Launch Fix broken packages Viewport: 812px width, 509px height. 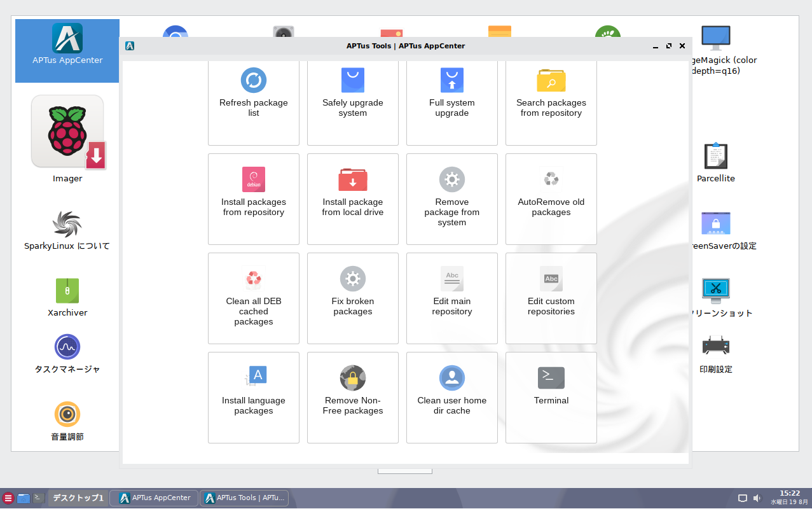click(x=353, y=298)
